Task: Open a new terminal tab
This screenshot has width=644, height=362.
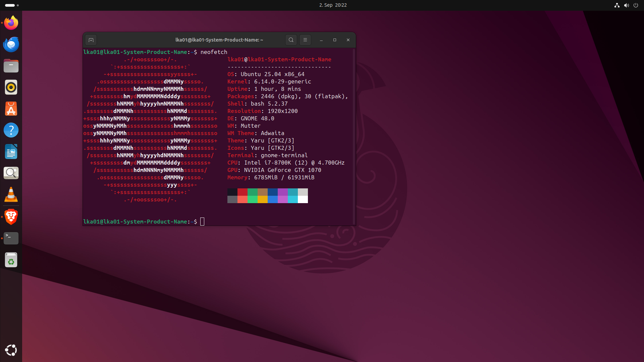Action: pyautogui.click(x=91, y=40)
